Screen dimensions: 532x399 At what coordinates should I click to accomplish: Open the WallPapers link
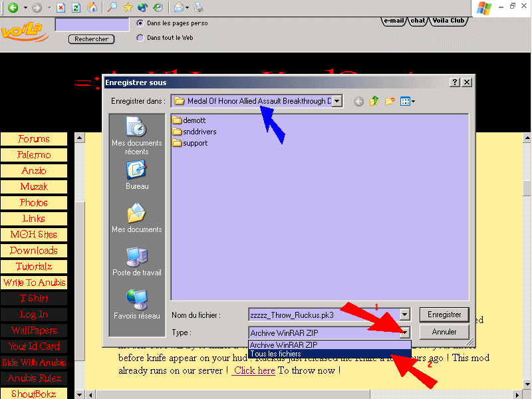coord(34,330)
